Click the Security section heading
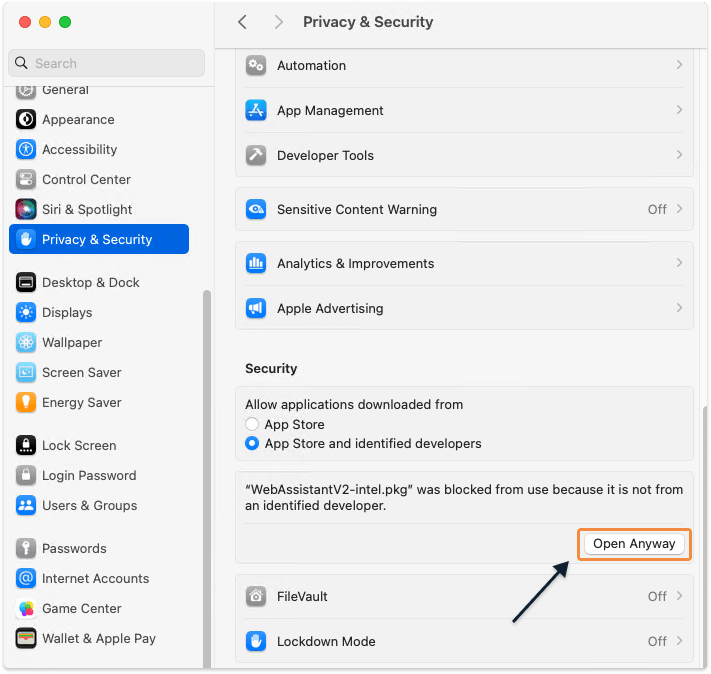This screenshot has height=674, width=711. pyautogui.click(x=271, y=368)
